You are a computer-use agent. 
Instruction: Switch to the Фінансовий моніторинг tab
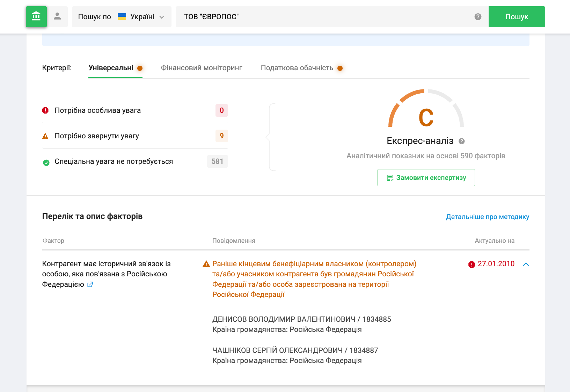click(x=202, y=68)
